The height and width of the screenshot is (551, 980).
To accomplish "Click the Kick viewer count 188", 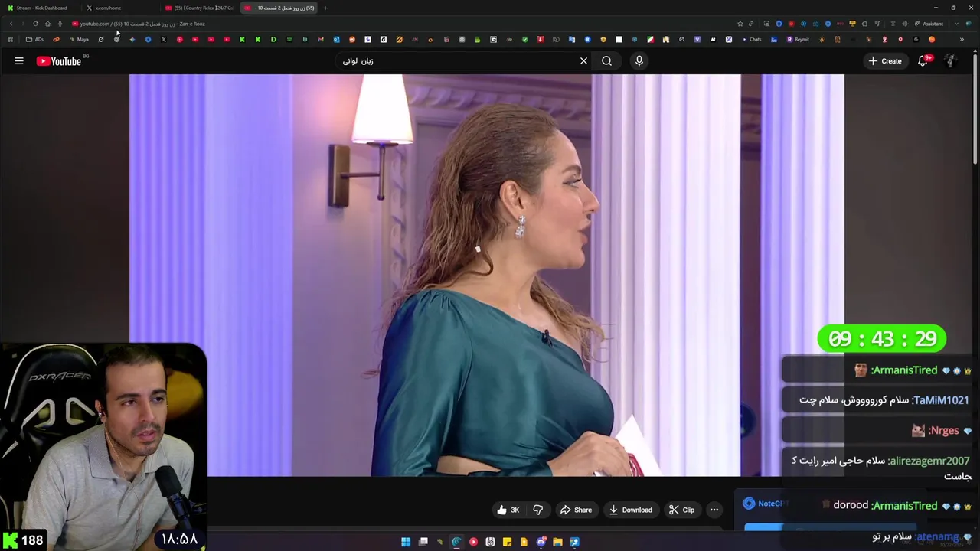I will (x=32, y=540).
